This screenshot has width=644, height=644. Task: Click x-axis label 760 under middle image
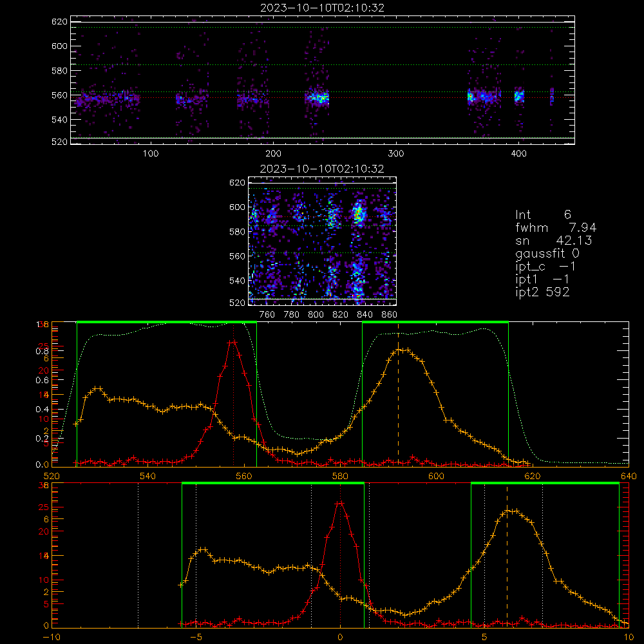pos(267,315)
